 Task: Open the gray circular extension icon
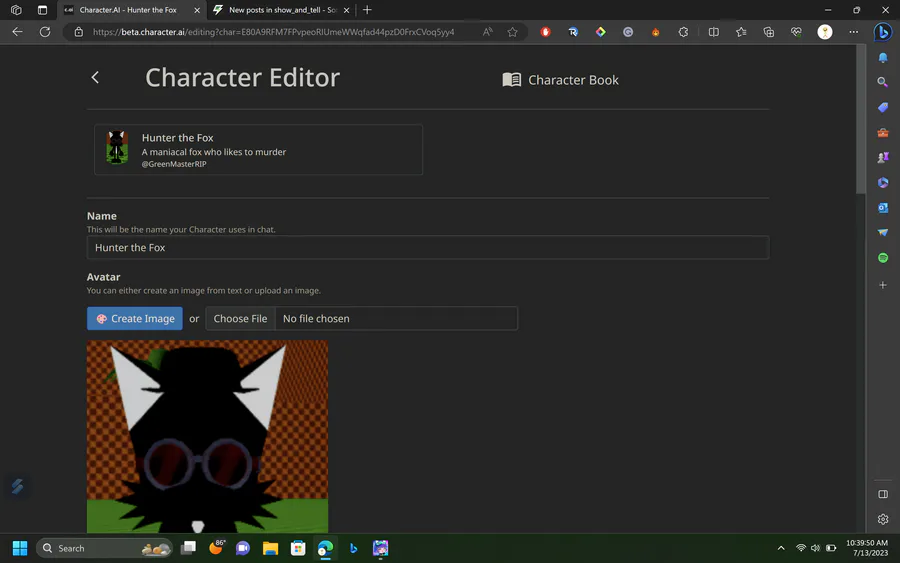coord(628,32)
